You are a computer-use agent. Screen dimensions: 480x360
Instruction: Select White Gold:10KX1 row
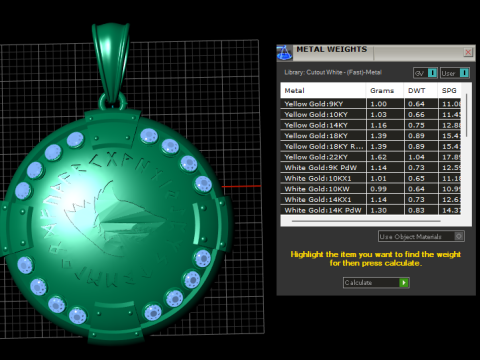(371, 178)
